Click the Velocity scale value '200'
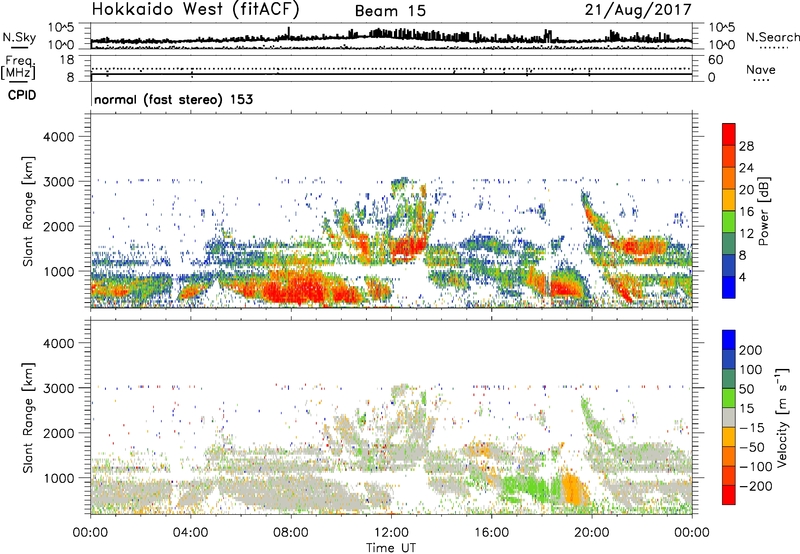Image resolution: width=800 pixels, height=554 pixels. (x=751, y=350)
